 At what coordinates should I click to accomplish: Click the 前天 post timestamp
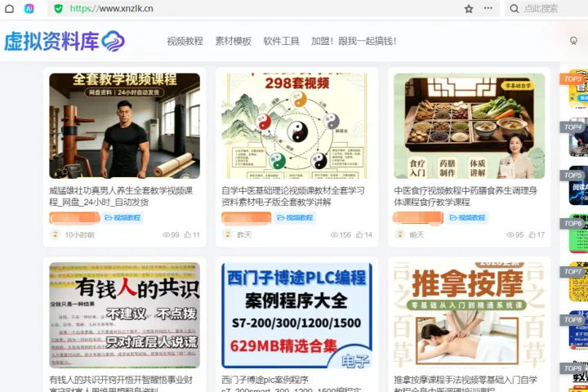click(416, 235)
